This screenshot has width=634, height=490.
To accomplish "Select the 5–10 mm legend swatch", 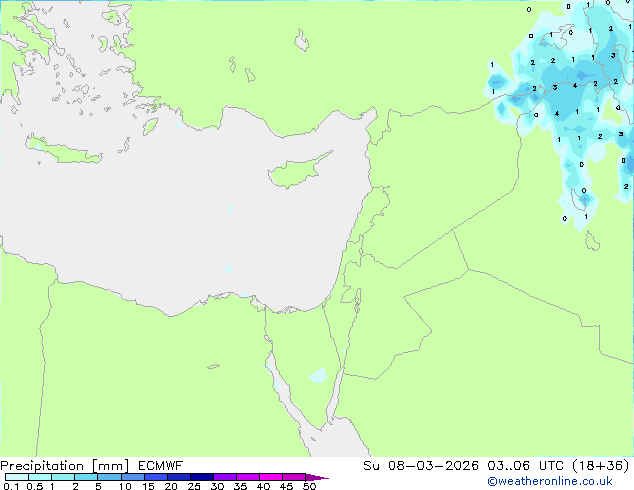I will coord(109,477).
